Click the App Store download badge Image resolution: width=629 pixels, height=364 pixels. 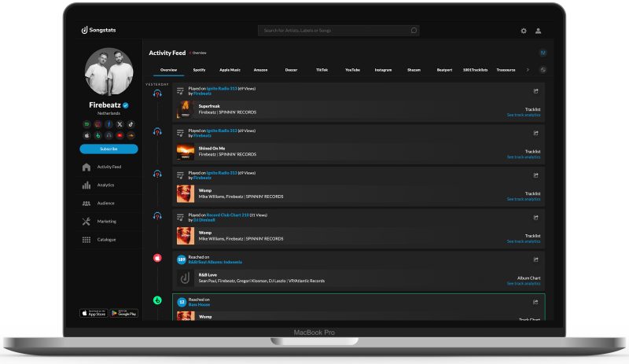[94, 313]
